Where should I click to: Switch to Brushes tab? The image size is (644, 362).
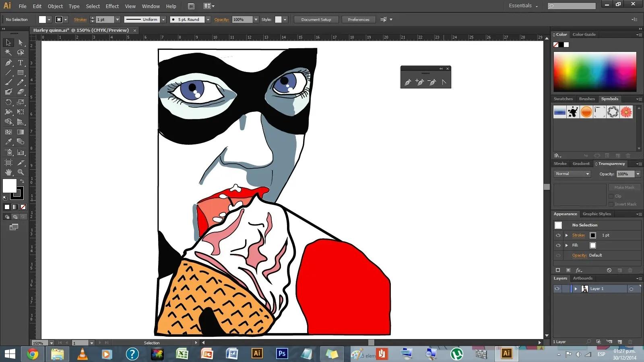coord(587,99)
